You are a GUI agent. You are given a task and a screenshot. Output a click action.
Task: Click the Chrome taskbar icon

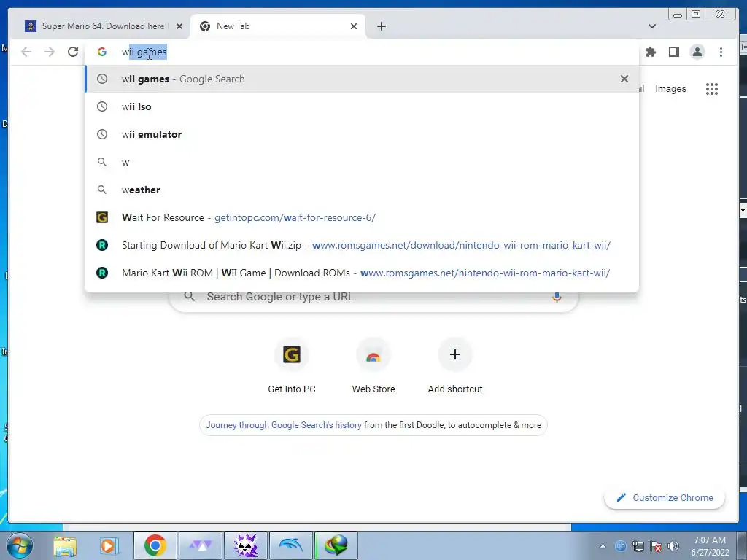coord(155,545)
